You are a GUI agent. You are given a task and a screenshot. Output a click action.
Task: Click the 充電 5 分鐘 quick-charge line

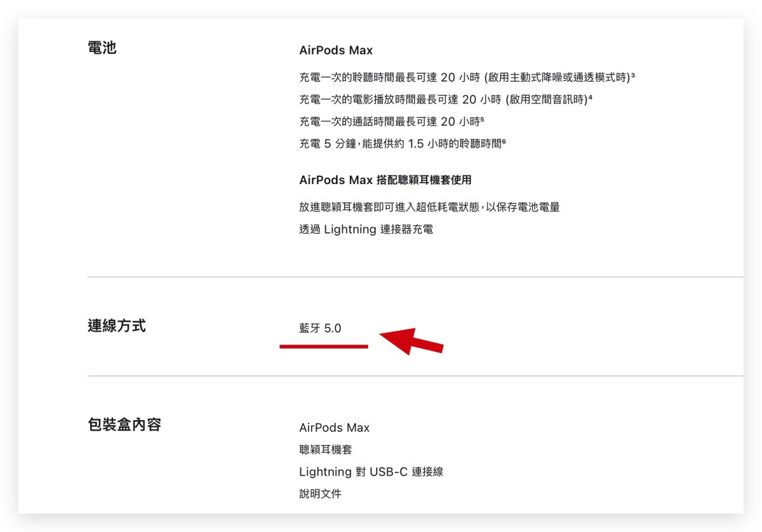pyautogui.click(x=400, y=143)
